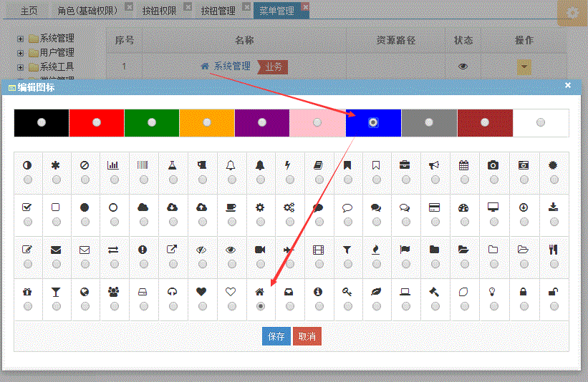Viewport: 588px width, 382px height.
Task: Click the briefcase icon
Action: coord(405,165)
